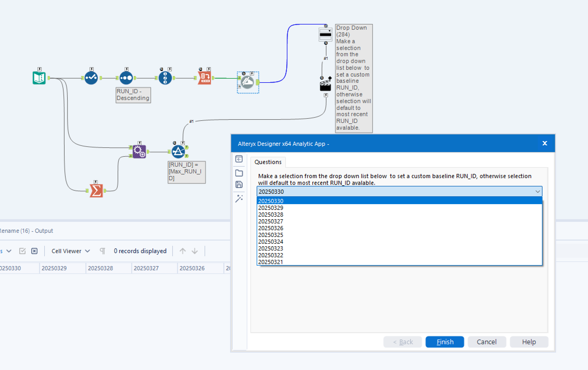Select the Action tool with the clapperboard icon
The width and height of the screenshot is (588, 370).
(x=325, y=86)
